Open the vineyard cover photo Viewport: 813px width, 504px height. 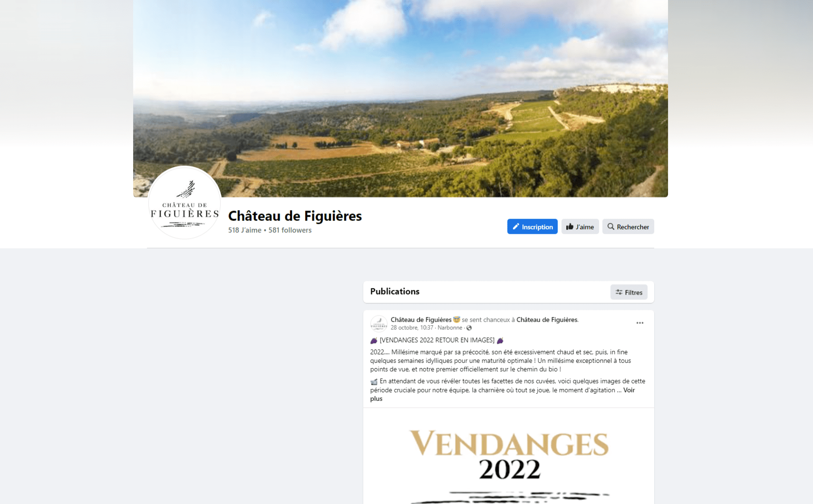coord(400,98)
